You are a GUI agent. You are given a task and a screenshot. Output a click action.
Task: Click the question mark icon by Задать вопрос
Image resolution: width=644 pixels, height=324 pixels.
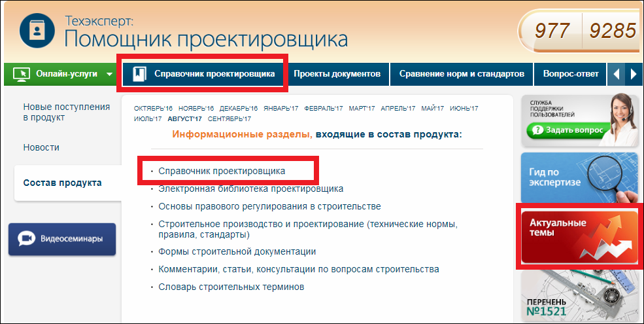point(539,132)
